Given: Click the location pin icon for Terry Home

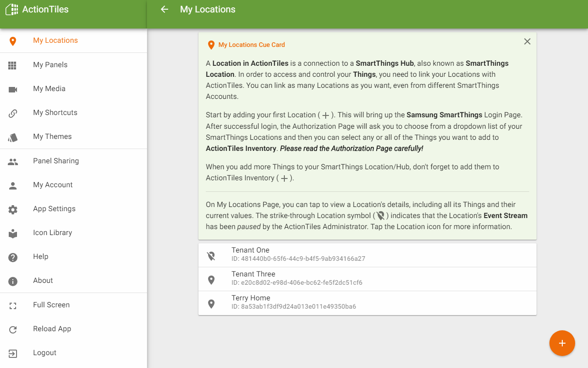Looking at the screenshot, I should (x=211, y=304).
